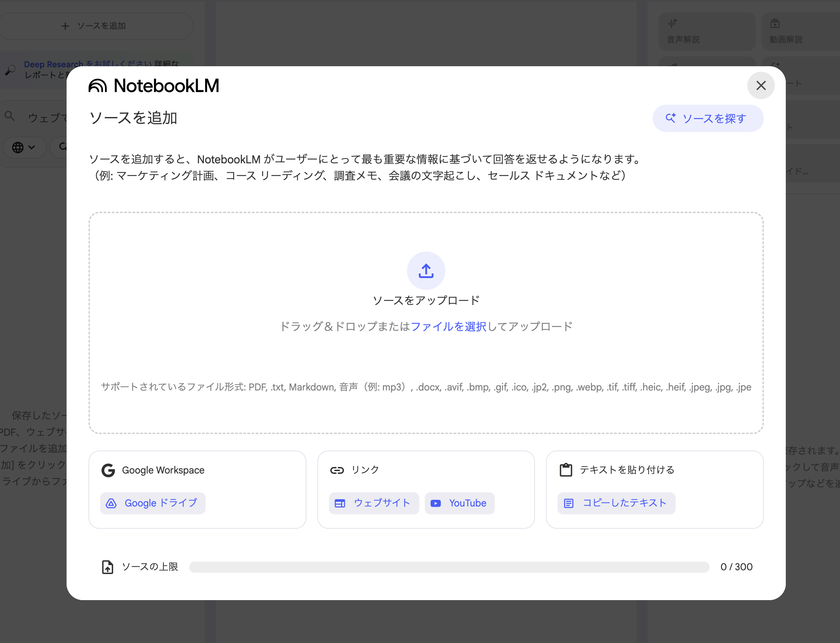The image size is (840, 643).
Task: Select コピーしたテキスト paste option
Action: [616, 503]
